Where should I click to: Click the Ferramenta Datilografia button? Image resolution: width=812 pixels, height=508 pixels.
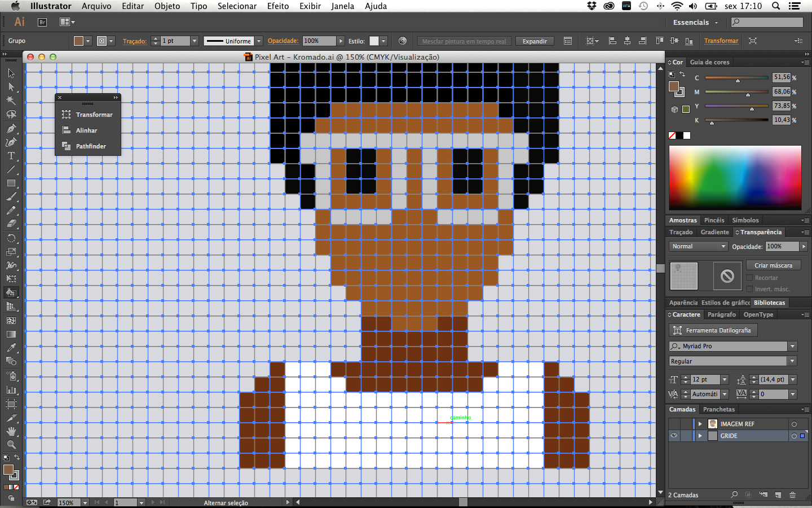[x=713, y=330]
